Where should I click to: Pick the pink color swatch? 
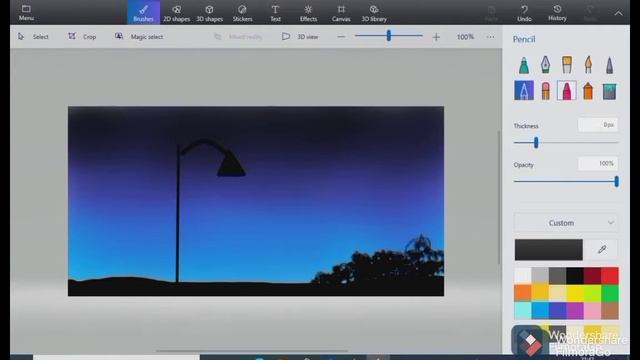click(x=593, y=311)
